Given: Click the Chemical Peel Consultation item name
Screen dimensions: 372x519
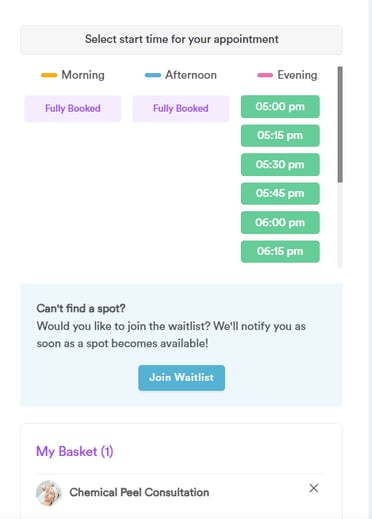Looking at the screenshot, I should pyautogui.click(x=139, y=492).
